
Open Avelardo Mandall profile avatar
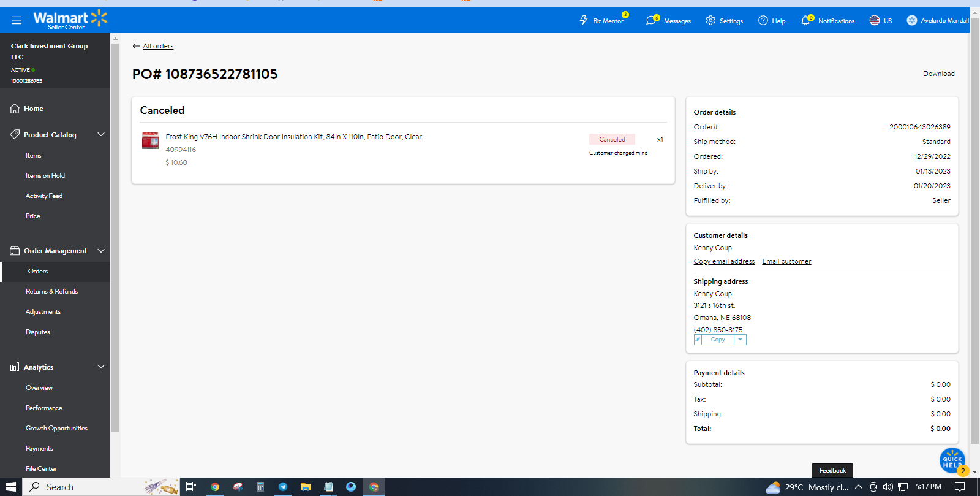pos(912,20)
